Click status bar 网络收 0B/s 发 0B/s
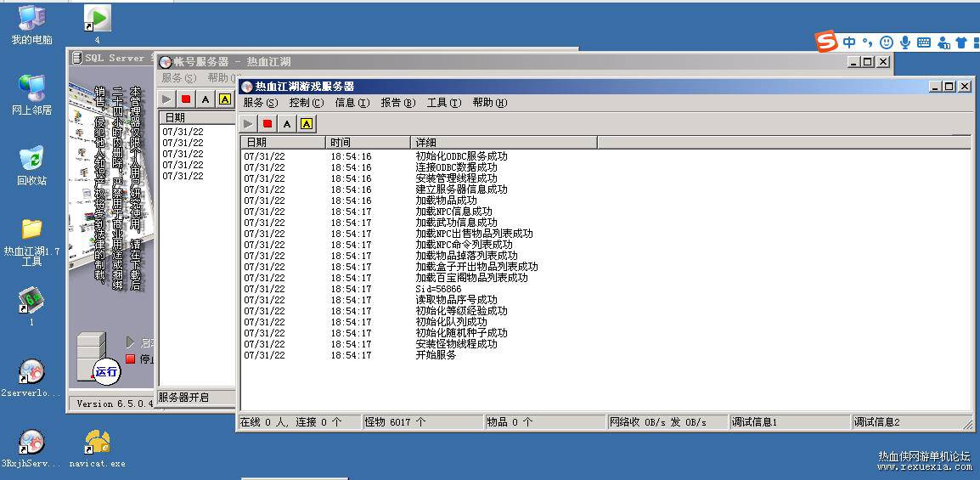 (x=667, y=422)
